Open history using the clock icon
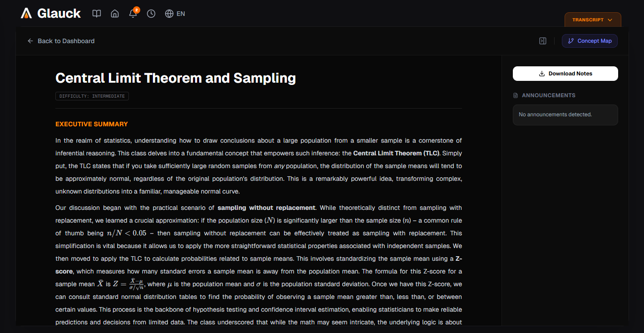 [x=151, y=14]
